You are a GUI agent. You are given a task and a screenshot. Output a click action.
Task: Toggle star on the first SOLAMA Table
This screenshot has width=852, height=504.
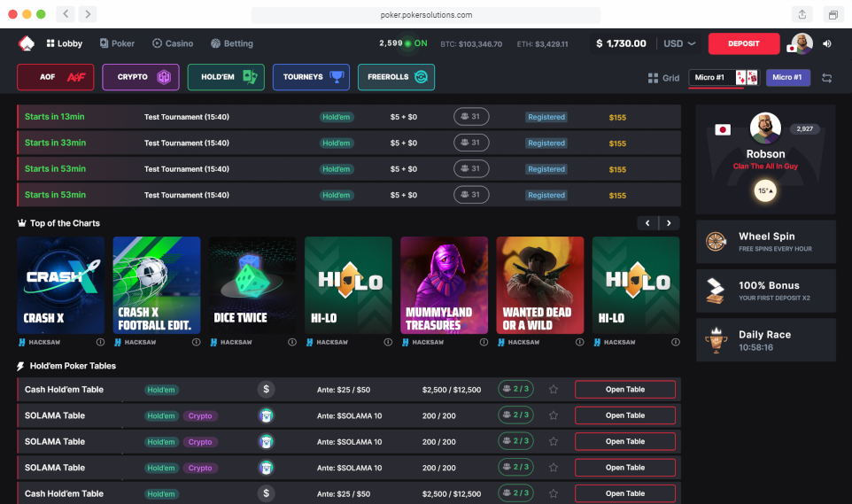pos(554,415)
